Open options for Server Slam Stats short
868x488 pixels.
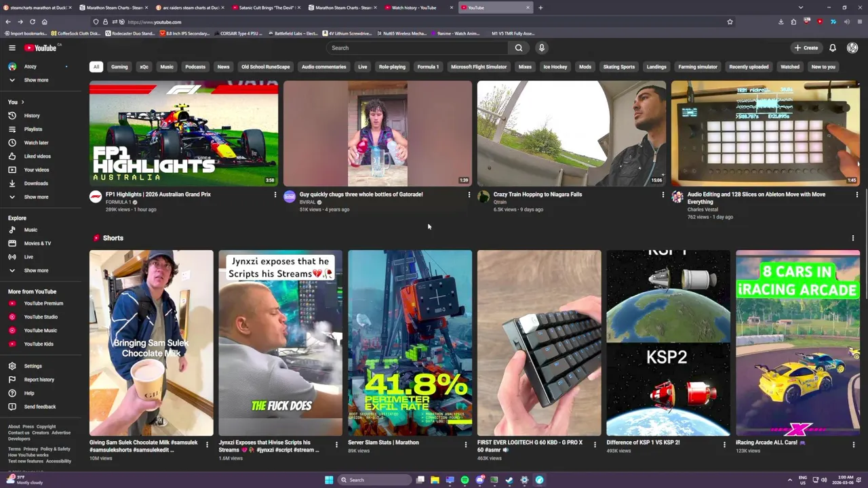[x=466, y=445]
